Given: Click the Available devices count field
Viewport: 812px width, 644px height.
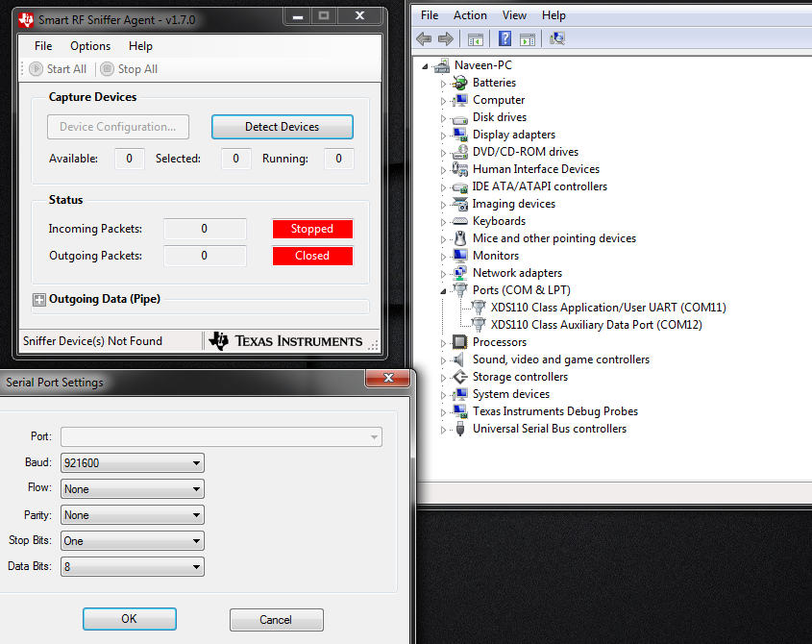Looking at the screenshot, I should click(x=129, y=159).
